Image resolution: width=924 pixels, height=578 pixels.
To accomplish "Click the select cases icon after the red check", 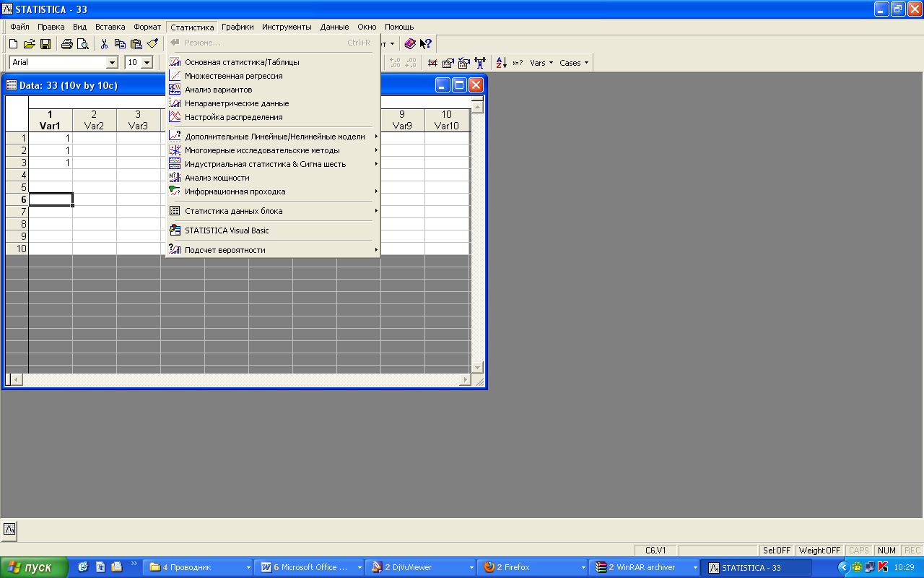I will [x=448, y=63].
